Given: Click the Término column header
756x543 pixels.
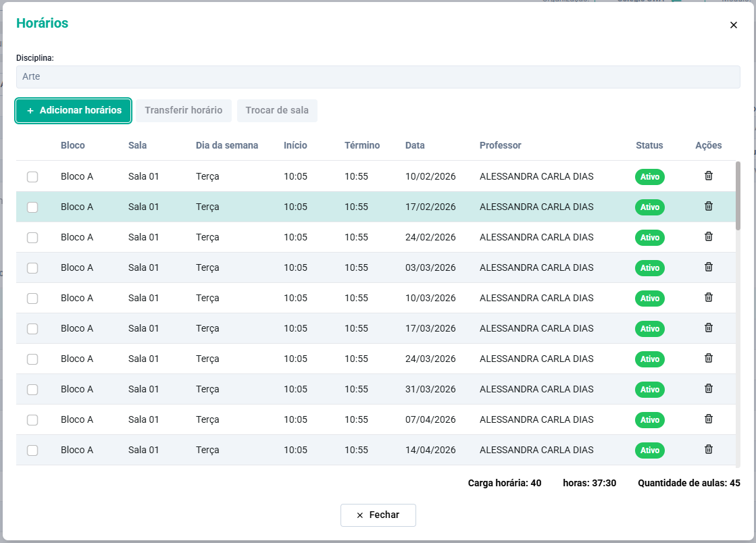Looking at the screenshot, I should pyautogui.click(x=362, y=145).
